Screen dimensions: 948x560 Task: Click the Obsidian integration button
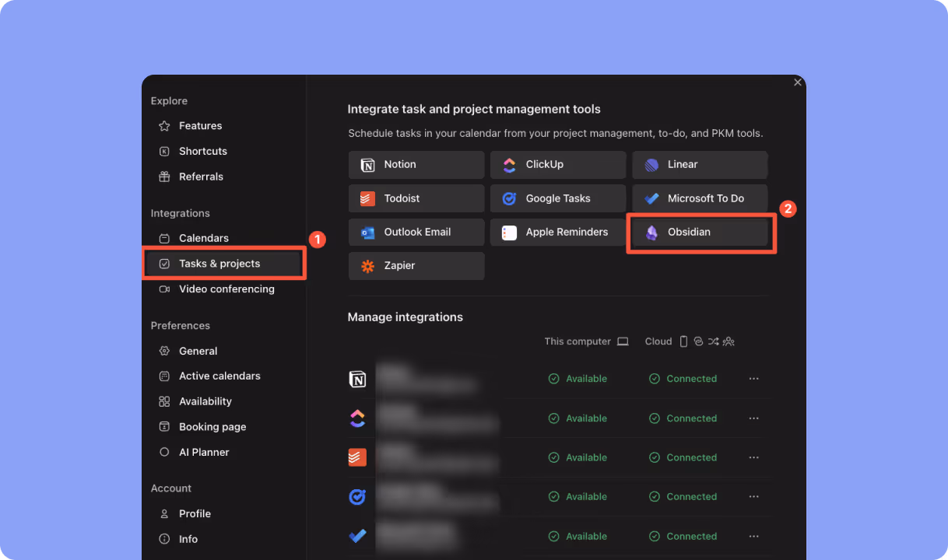tap(700, 232)
